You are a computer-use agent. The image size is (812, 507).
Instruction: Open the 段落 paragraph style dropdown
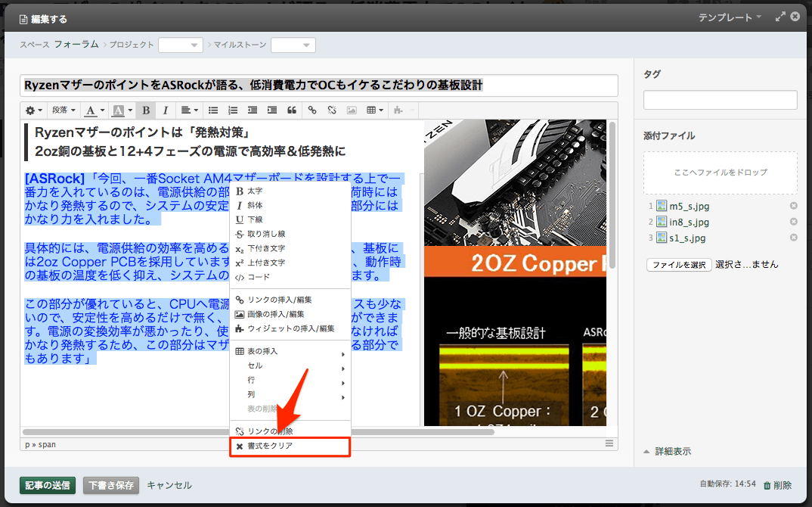64,110
